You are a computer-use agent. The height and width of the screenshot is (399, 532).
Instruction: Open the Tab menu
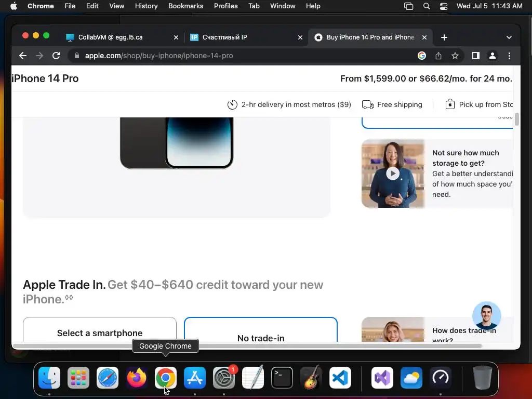point(254,6)
